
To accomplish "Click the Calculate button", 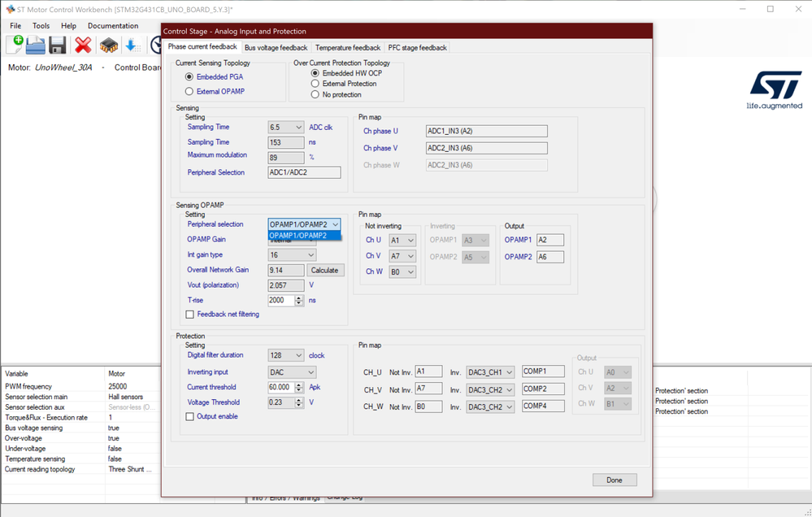I will tap(324, 270).
